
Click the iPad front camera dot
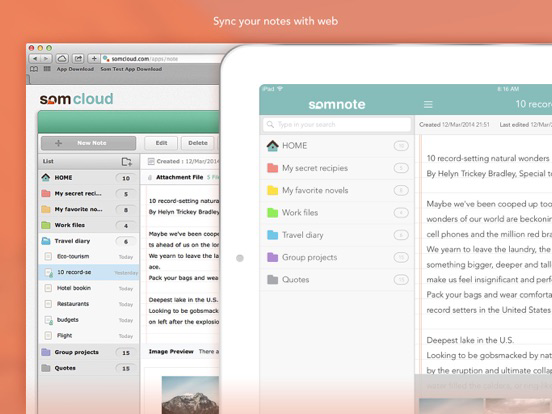[240, 258]
